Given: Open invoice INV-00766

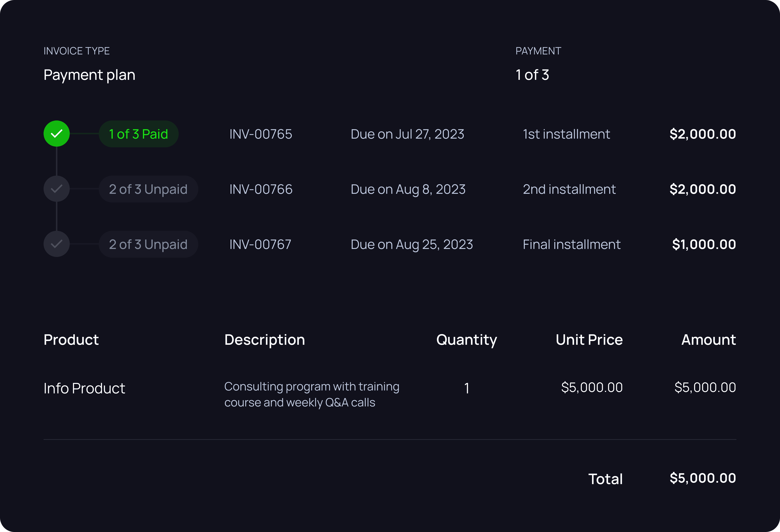Looking at the screenshot, I should click(x=261, y=189).
